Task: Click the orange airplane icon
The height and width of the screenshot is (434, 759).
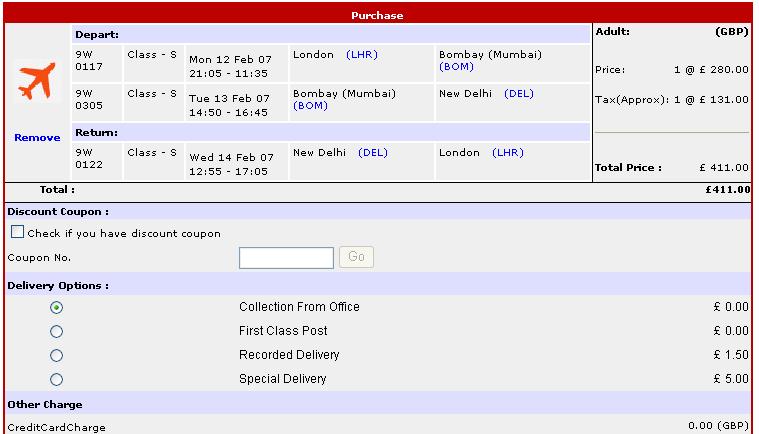Action: [37, 82]
